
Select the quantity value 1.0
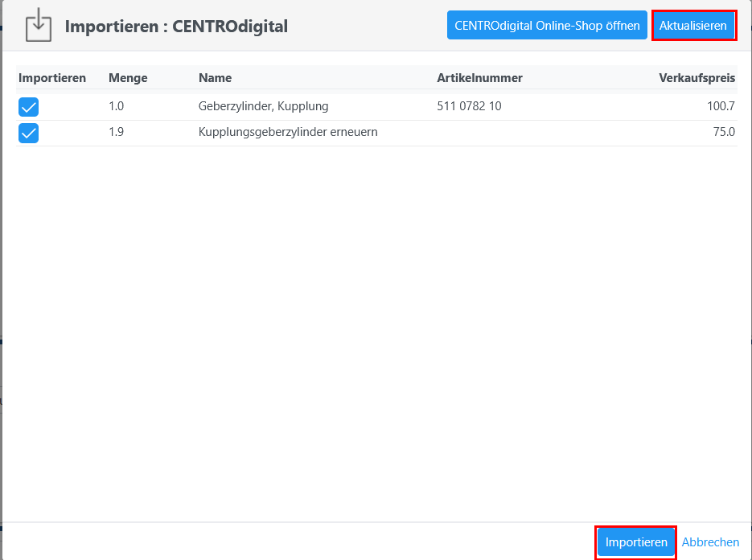point(116,106)
